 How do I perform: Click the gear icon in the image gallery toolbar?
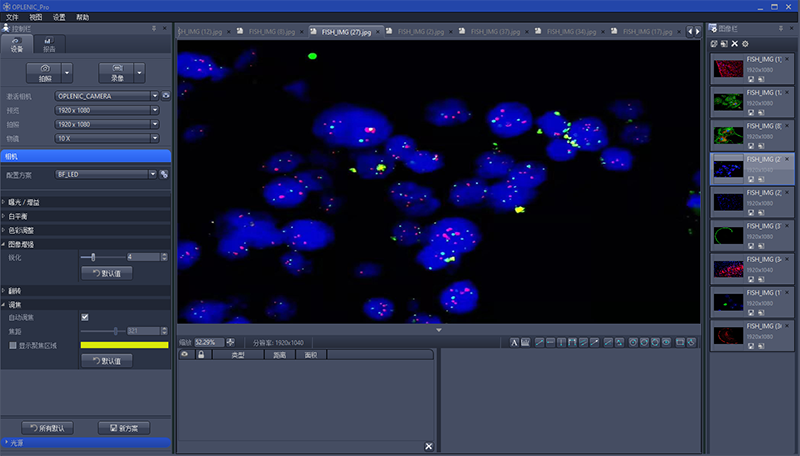pyautogui.click(x=745, y=44)
